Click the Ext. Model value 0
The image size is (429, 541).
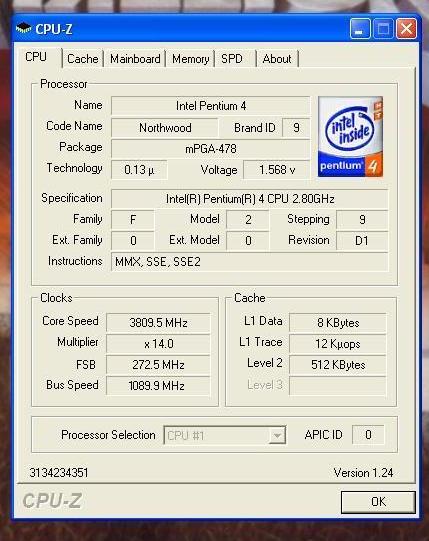click(248, 240)
